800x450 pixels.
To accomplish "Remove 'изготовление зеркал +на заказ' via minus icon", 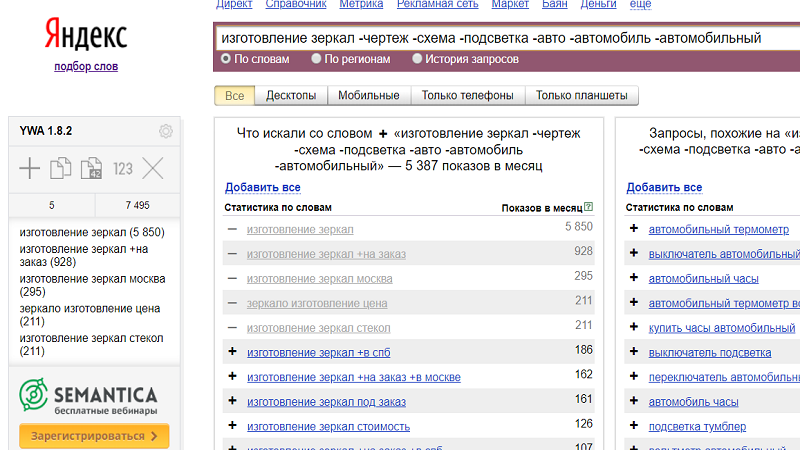I will point(232,254).
